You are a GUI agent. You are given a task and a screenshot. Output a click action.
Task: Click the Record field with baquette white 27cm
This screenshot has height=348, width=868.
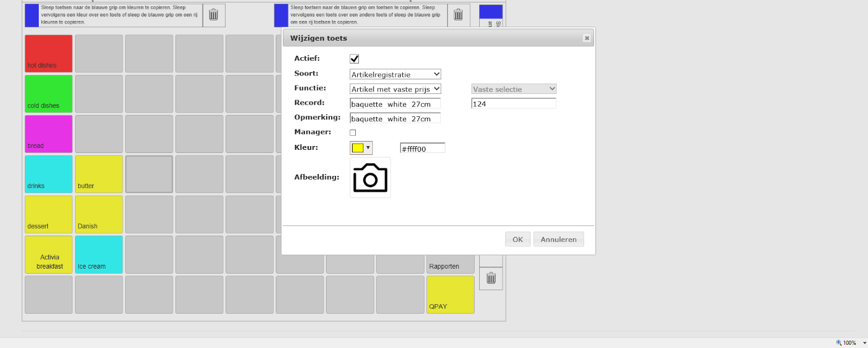pos(395,104)
